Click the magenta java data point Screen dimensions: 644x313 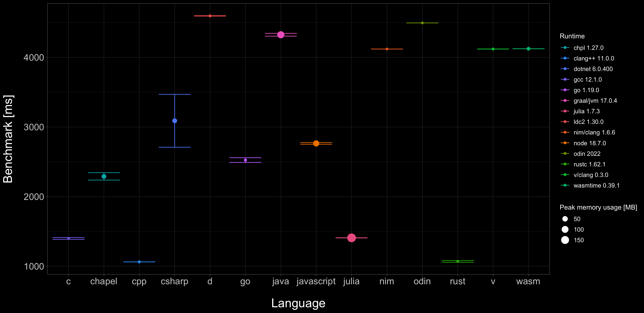(x=281, y=35)
